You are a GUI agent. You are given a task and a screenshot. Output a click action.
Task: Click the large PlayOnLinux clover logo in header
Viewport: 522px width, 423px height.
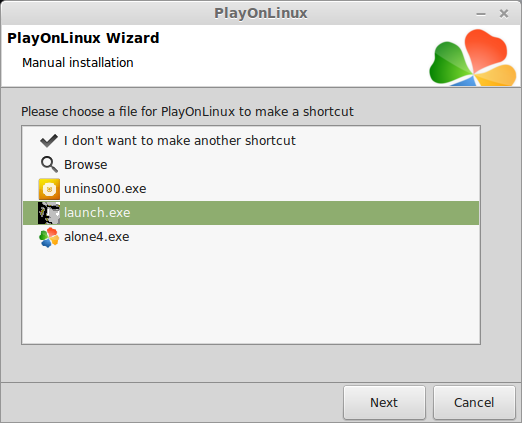coord(473,57)
